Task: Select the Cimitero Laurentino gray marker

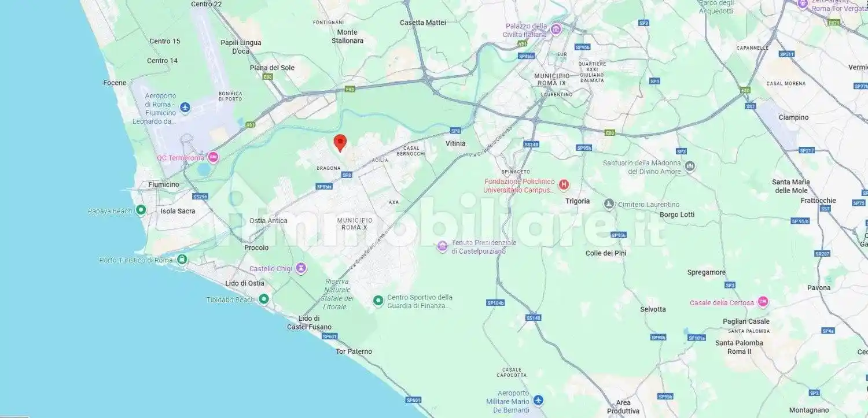Action: [x=609, y=204]
